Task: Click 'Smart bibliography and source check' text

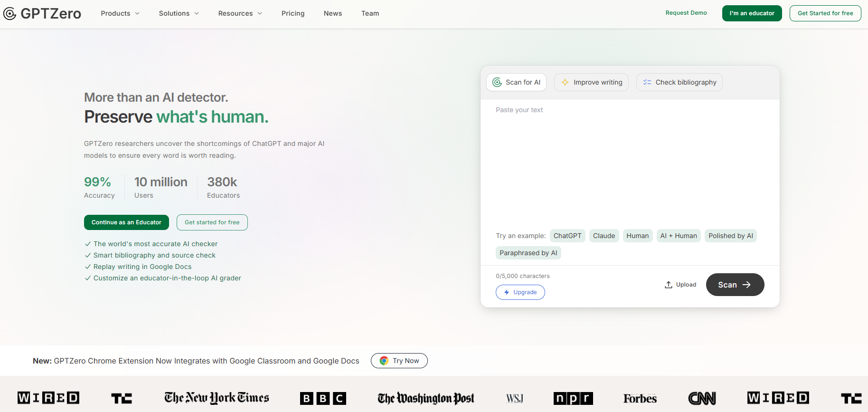Action: pyautogui.click(x=154, y=255)
